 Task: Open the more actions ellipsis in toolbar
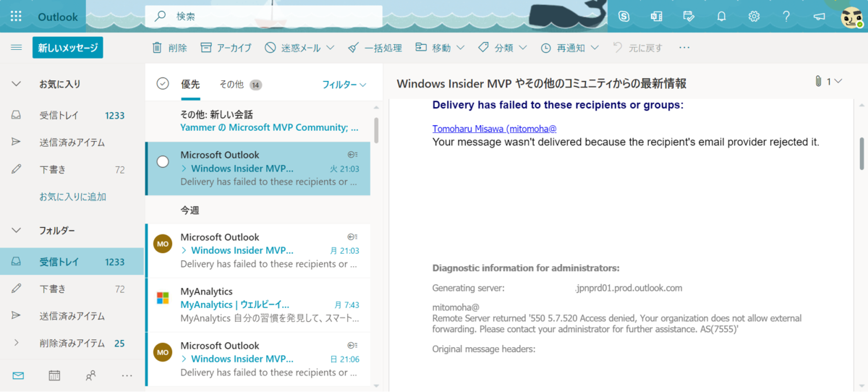(684, 48)
